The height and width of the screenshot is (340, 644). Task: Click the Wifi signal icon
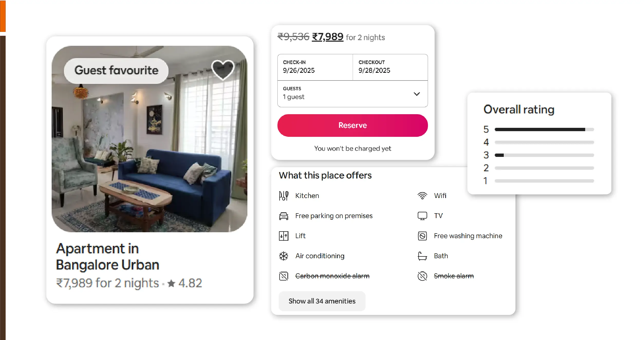point(422,196)
